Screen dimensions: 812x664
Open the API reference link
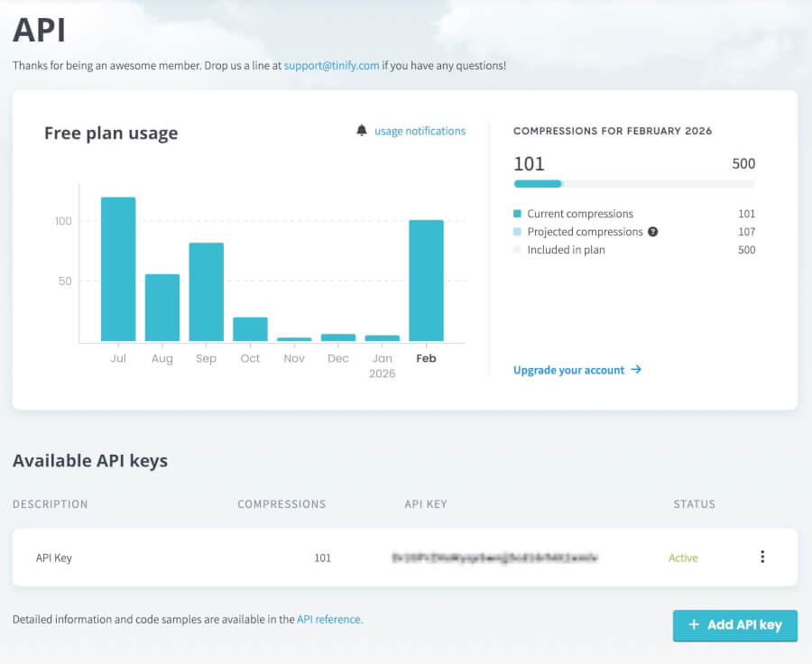tap(328, 620)
